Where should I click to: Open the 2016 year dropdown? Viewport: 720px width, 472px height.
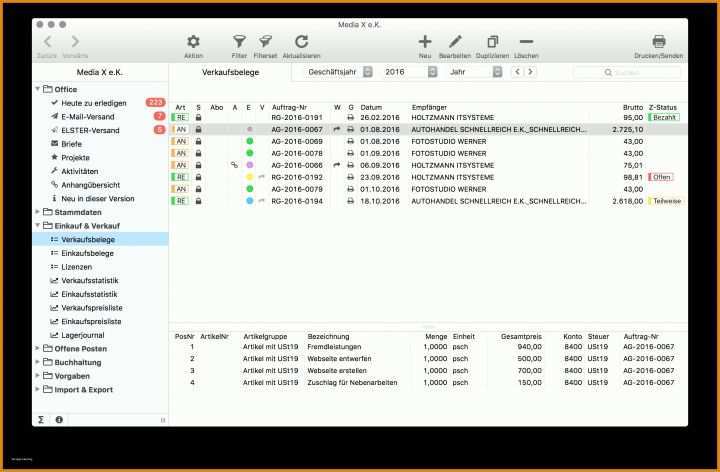[x=433, y=72]
